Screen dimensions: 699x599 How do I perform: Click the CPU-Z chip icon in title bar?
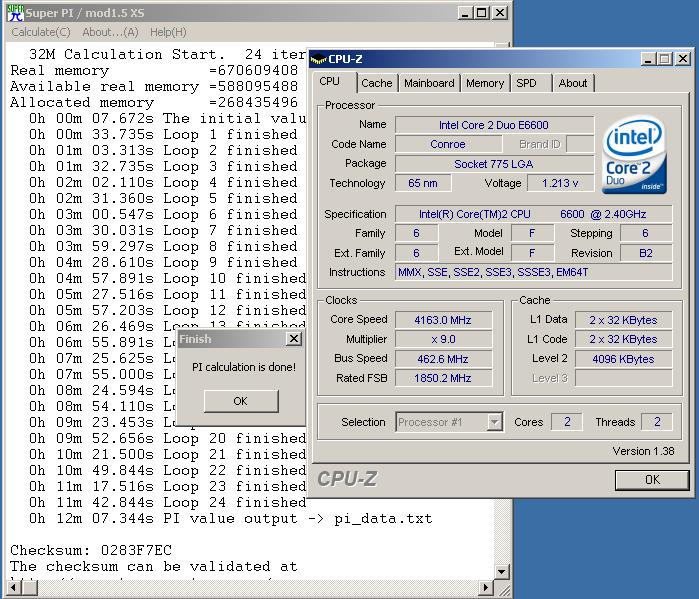coord(318,59)
